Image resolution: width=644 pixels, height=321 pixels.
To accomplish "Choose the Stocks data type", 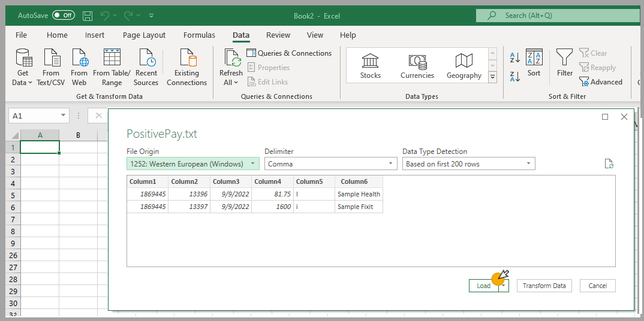I will [371, 66].
